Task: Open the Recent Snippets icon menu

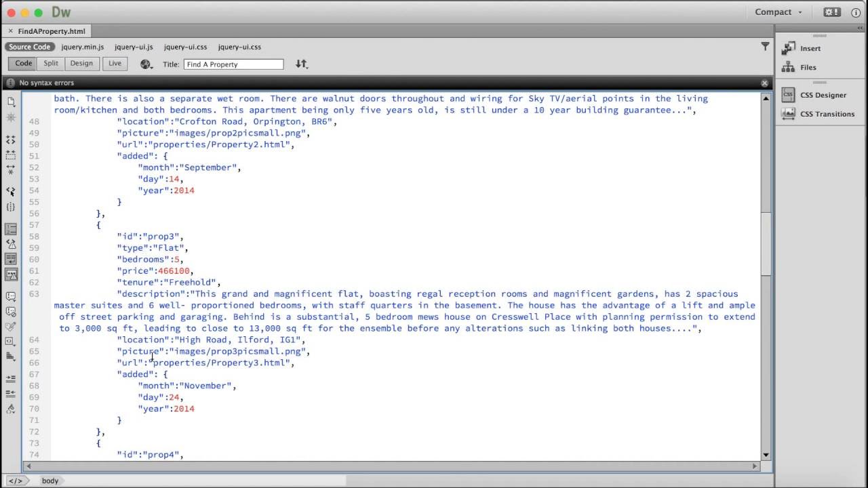Action: (x=11, y=342)
